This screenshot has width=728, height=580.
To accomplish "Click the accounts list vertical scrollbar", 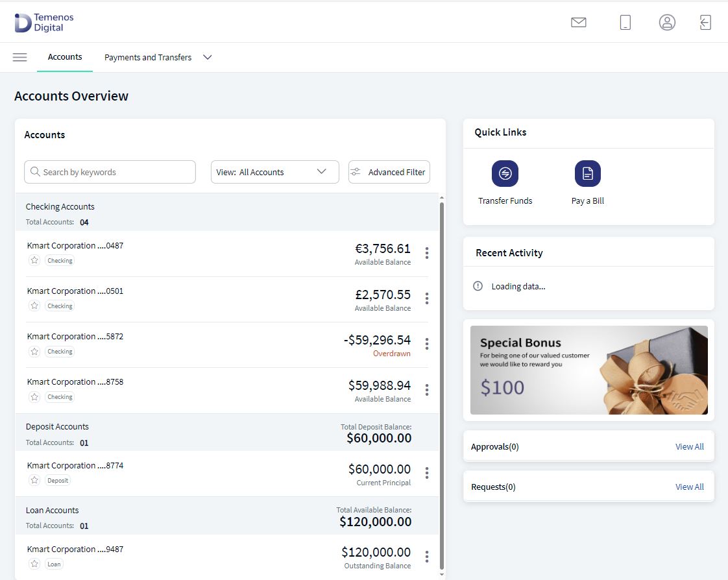I will (x=441, y=385).
